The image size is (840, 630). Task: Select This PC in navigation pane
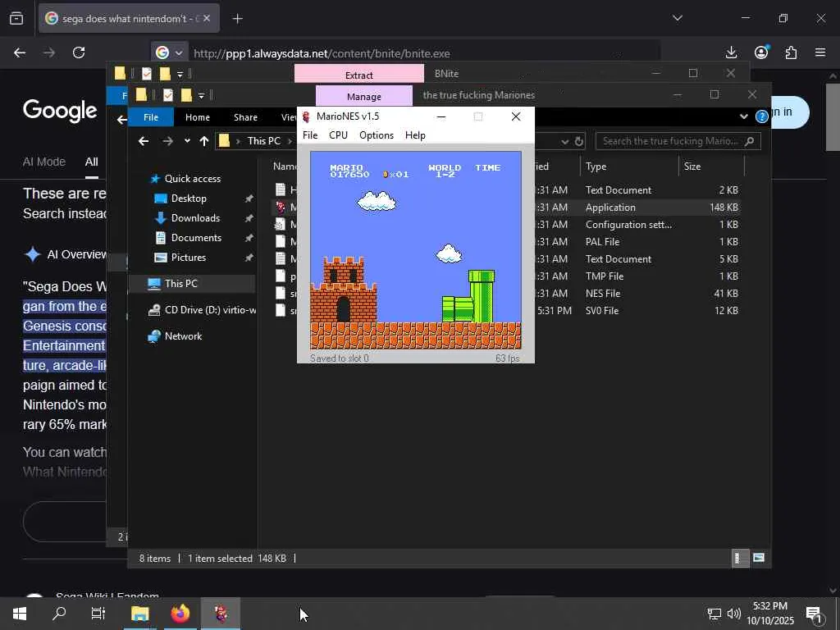(180, 283)
